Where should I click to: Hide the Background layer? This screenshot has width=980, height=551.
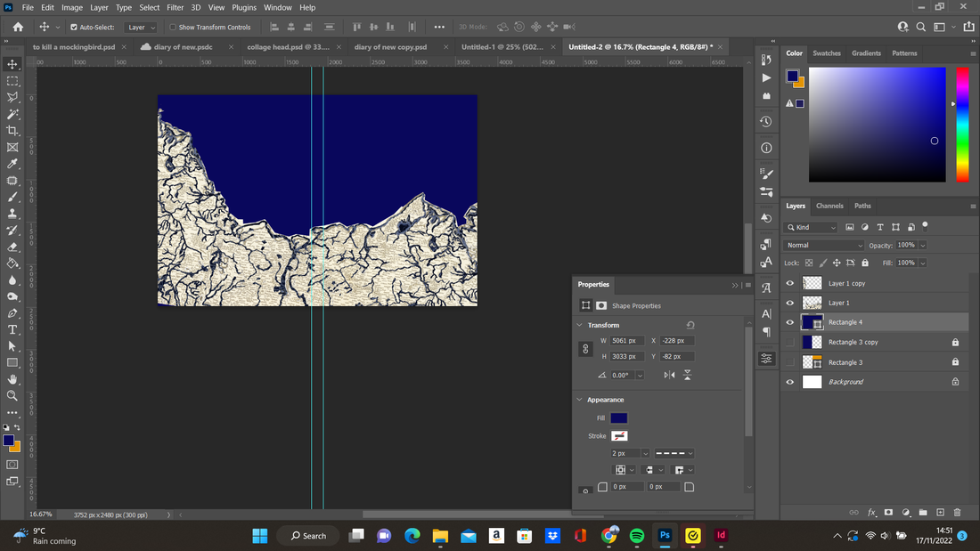click(790, 382)
